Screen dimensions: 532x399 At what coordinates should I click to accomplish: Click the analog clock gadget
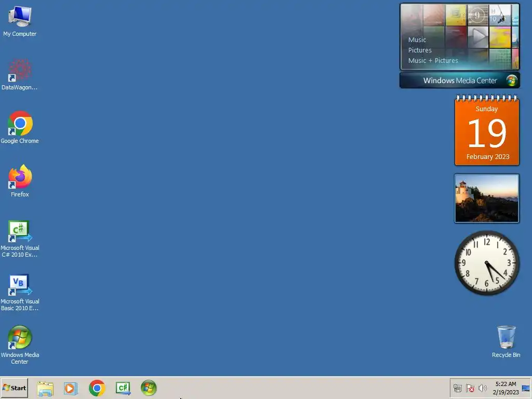click(x=487, y=263)
